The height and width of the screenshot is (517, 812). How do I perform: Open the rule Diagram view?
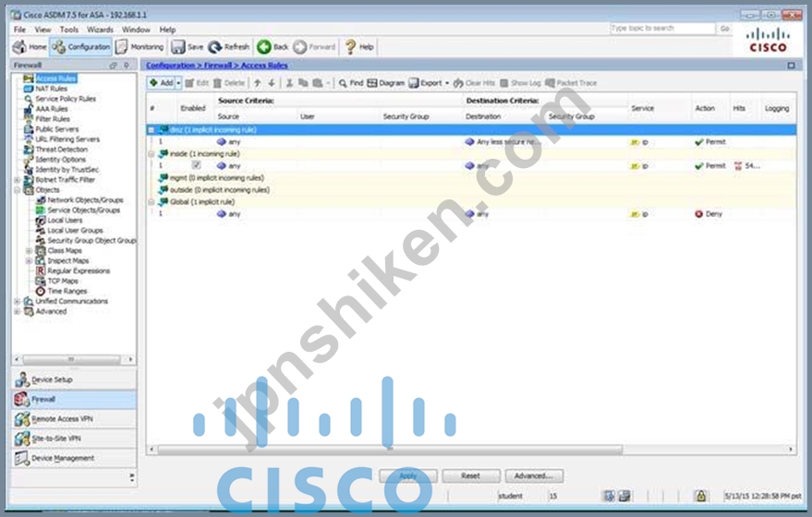coord(385,83)
